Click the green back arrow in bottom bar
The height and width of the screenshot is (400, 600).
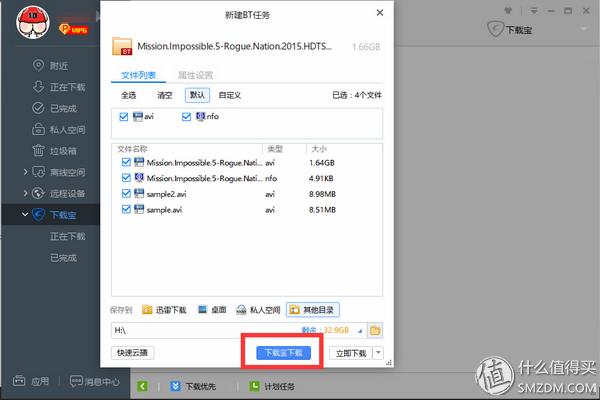pos(142,386)
